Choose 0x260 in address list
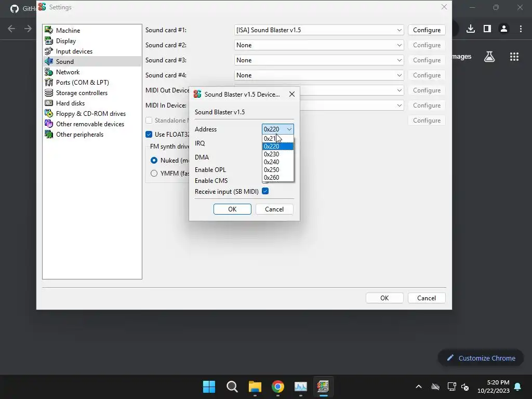Screen dimensions: 532x399 tap(278, 178)
